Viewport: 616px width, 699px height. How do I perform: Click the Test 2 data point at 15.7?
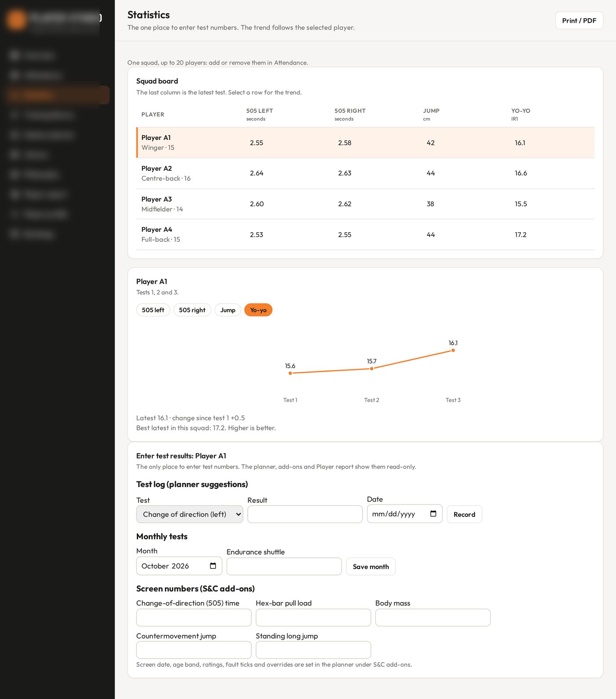[372, 369]
